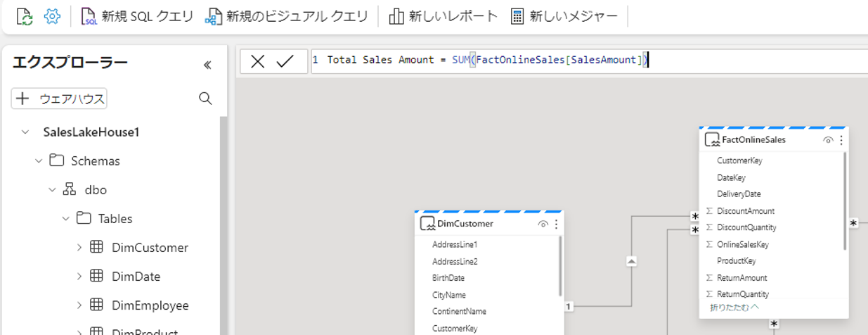Click 新規 SQL クエリ toolbar item
The image size is (868, 335).
138,16
